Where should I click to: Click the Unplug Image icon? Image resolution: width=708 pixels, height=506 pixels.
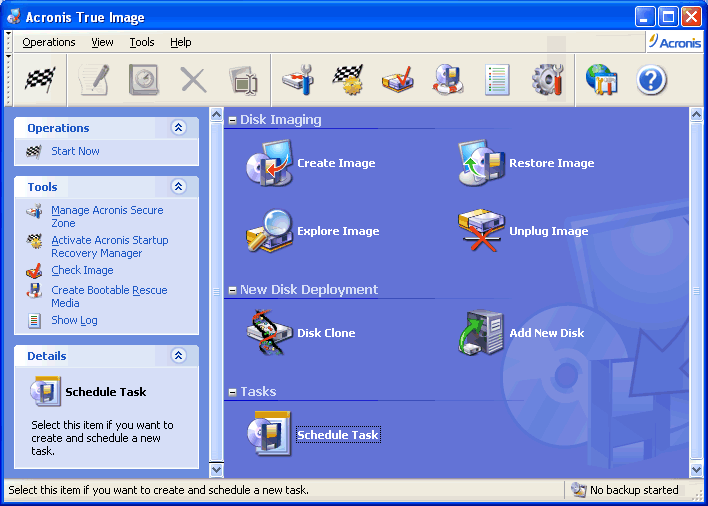481,231
